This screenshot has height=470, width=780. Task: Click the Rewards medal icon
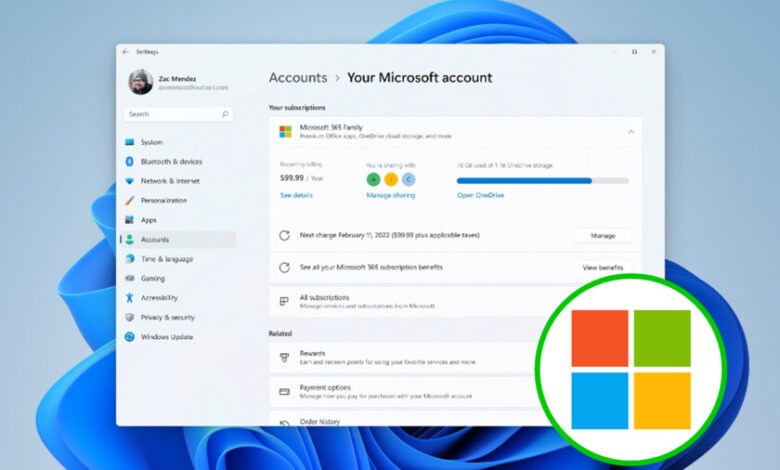[285, 358]
